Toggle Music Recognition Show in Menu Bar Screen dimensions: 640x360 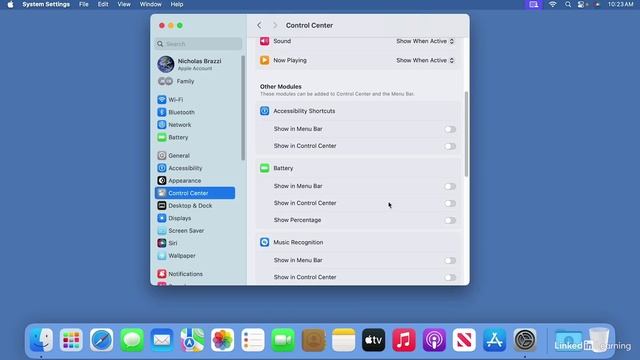coord(450,260)
